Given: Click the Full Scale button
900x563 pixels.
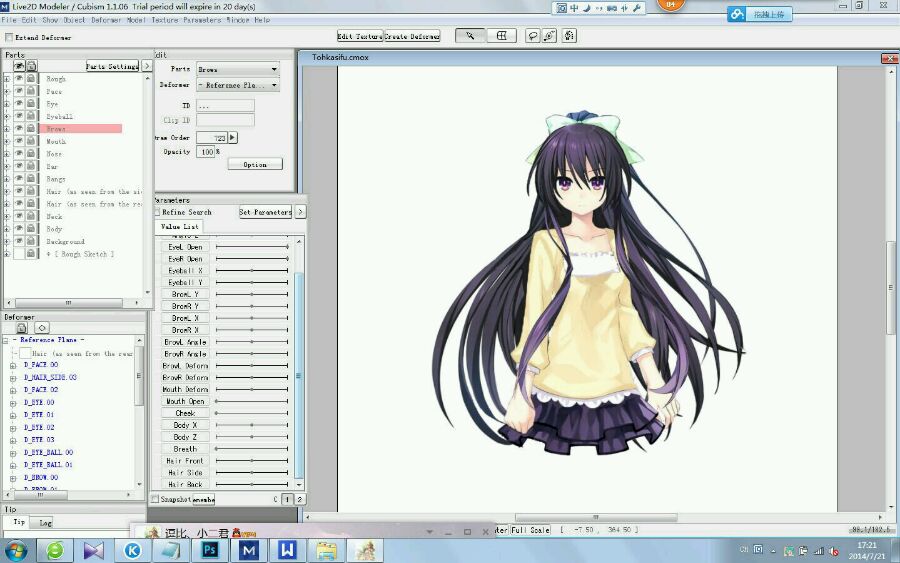Looking at the screenshot, I should 530,530.
